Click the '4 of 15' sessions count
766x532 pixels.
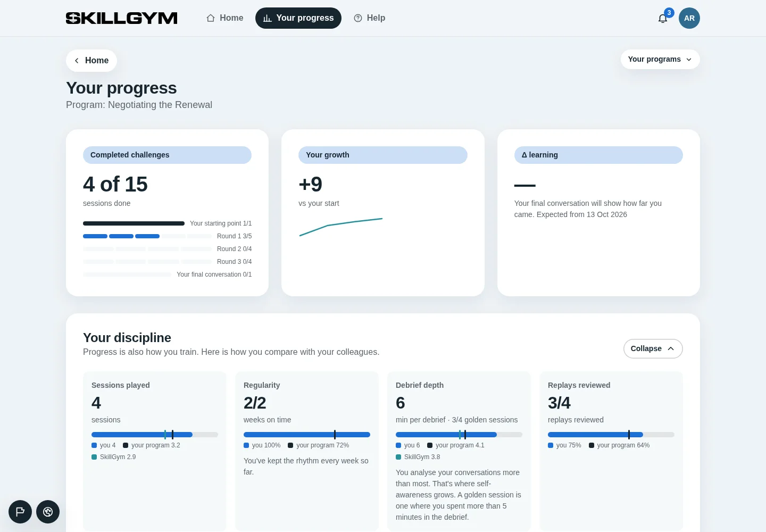point(115,184)
